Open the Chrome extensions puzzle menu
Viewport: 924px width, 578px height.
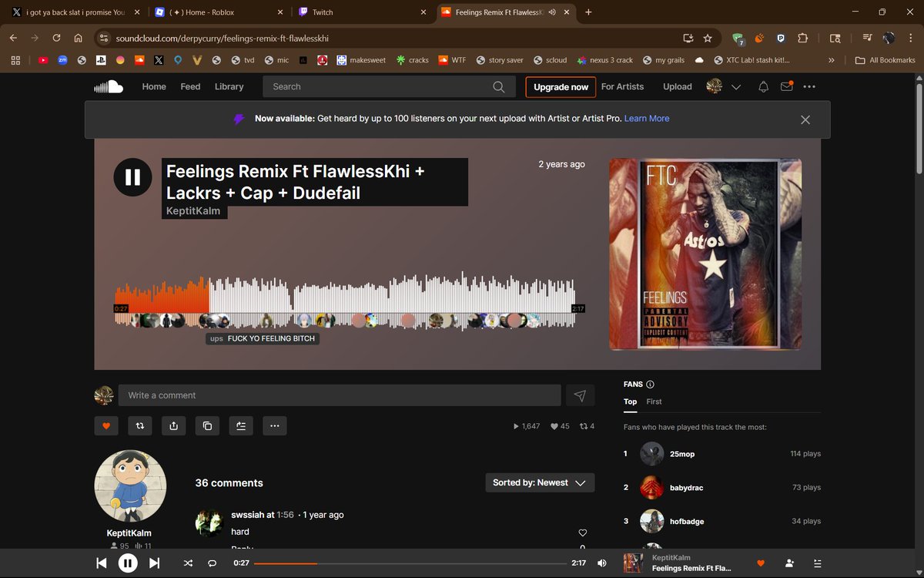pos(802,38)
